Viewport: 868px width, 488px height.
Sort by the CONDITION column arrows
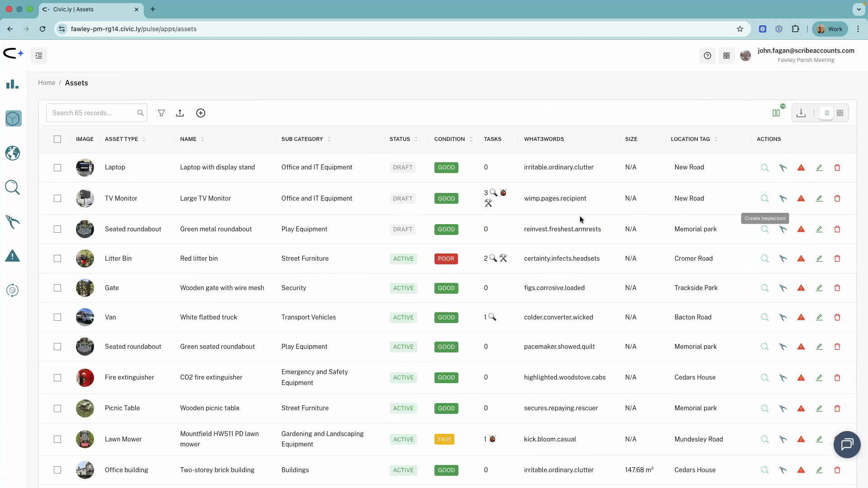tap(472, 139)
